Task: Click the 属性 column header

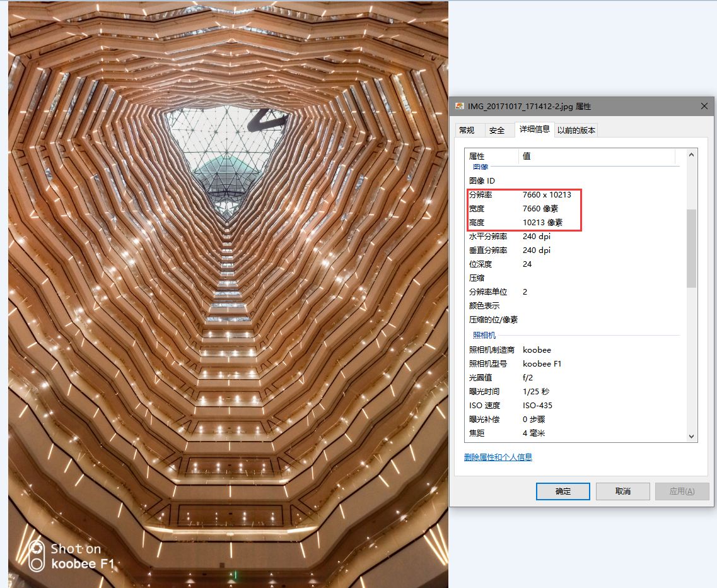Action: click(492, 156)
